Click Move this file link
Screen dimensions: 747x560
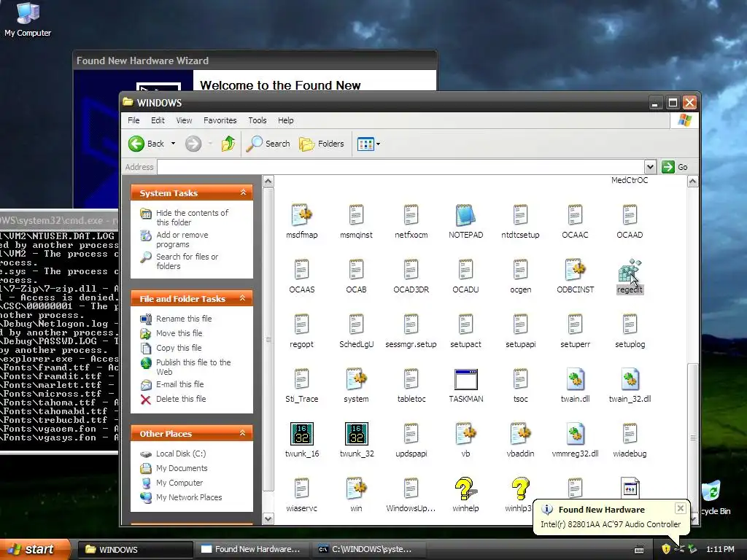179,333
